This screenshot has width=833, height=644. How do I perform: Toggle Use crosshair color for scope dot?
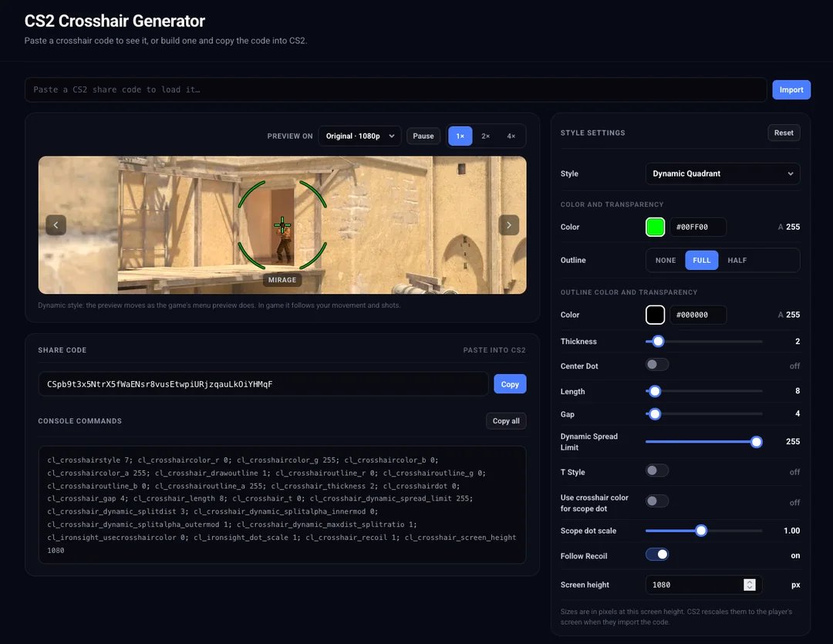656,501
